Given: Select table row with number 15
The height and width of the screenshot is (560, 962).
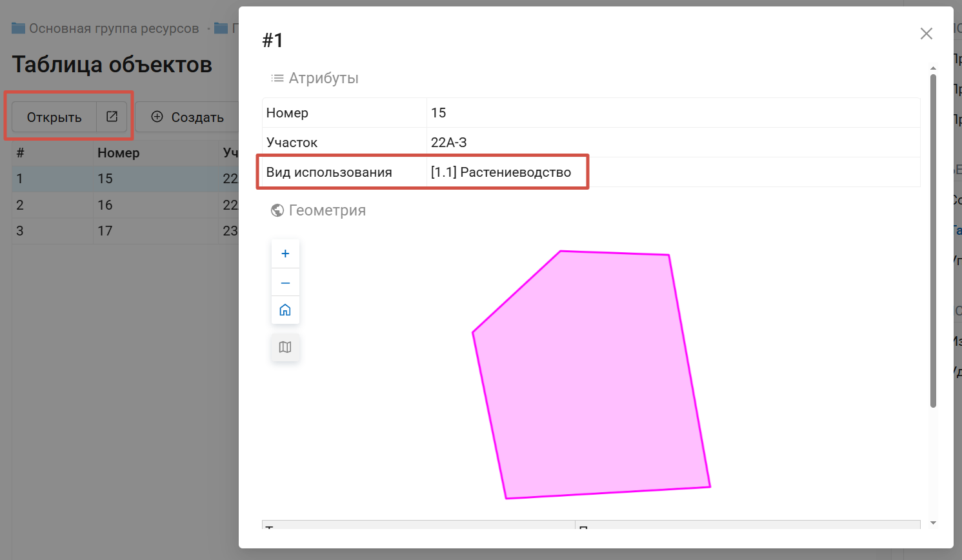Looking at the screenshot, I should point(105,179).
